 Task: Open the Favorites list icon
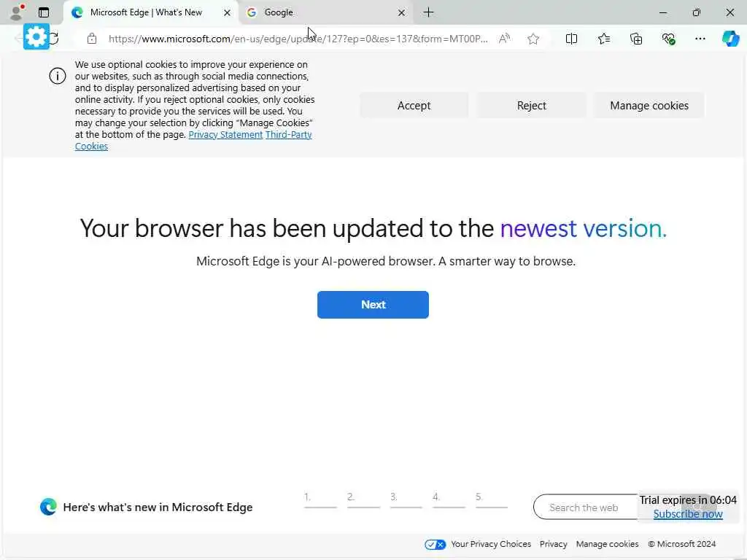[603, 39]
